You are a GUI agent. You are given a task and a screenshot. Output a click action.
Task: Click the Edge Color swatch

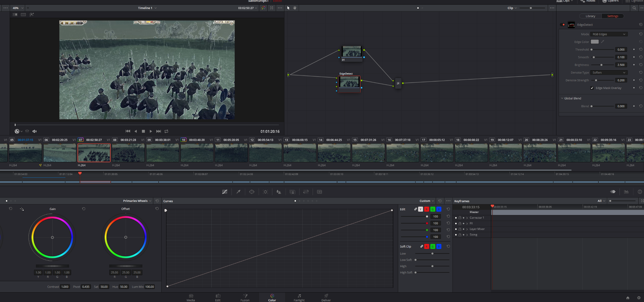[595, 42]
